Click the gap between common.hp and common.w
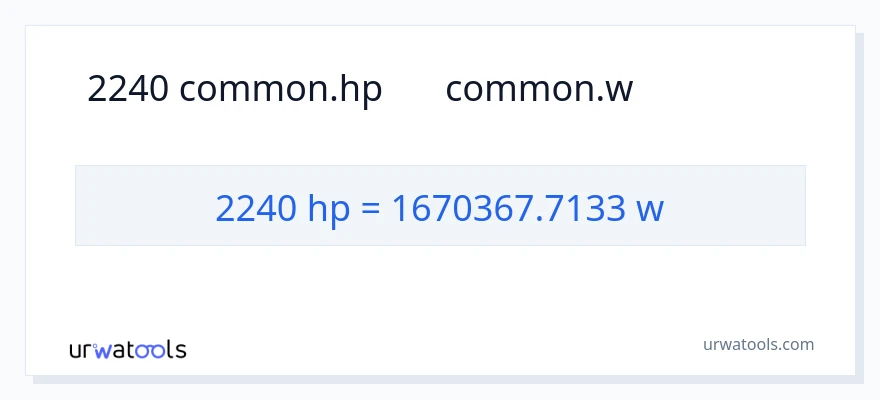 click(x=414, y=89)
